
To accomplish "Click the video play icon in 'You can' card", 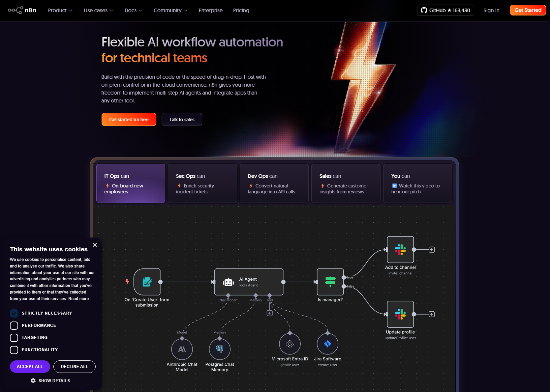I will [x=394, y=186].
